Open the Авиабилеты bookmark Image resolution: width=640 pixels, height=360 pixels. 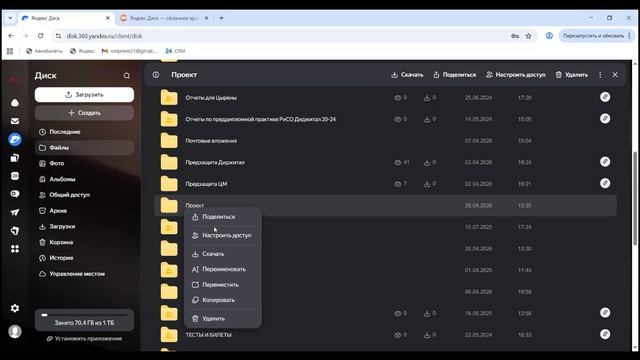click(44, 51)
